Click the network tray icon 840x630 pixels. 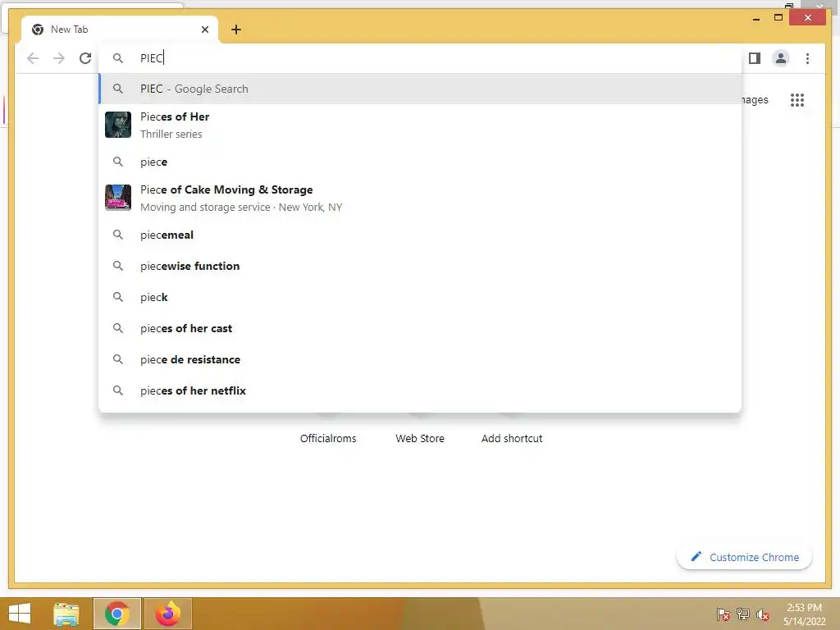coord(743,614)
